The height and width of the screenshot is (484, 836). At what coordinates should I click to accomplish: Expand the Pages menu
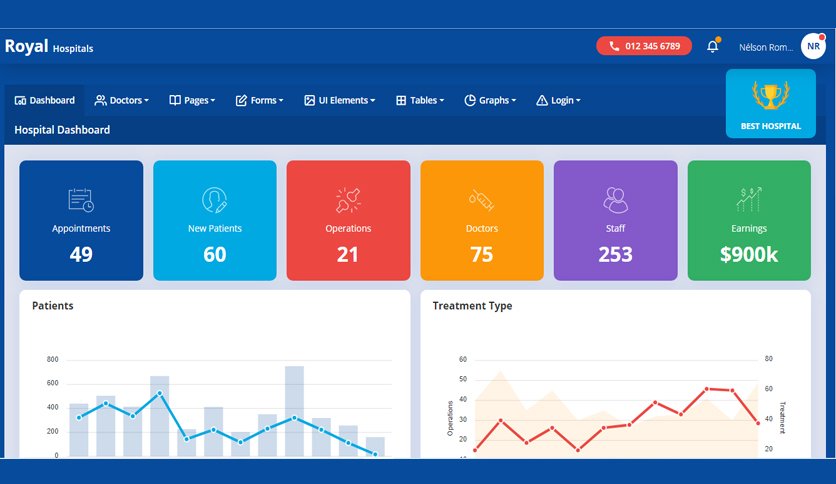point(192,100)
